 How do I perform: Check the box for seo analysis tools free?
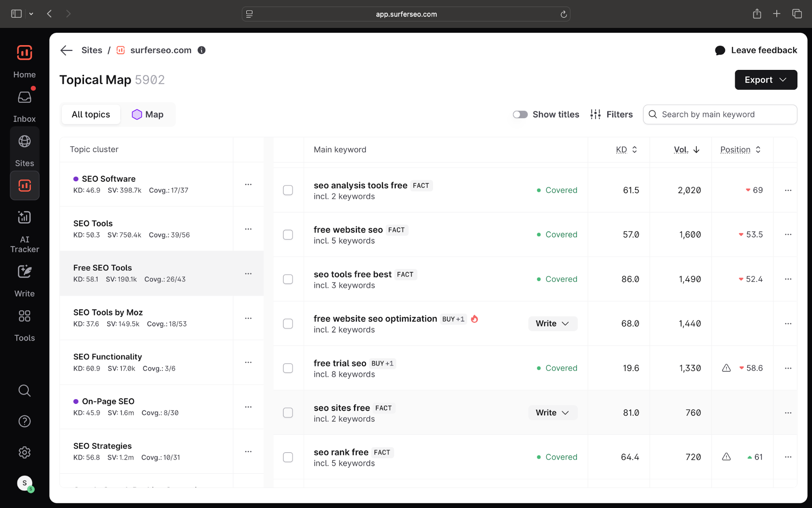coord(288,190)
